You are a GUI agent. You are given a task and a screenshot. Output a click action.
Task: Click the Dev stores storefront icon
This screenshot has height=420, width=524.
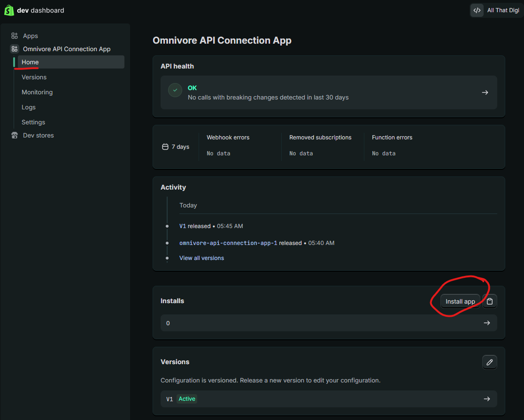pyautogui.click(x=15, y=135)
